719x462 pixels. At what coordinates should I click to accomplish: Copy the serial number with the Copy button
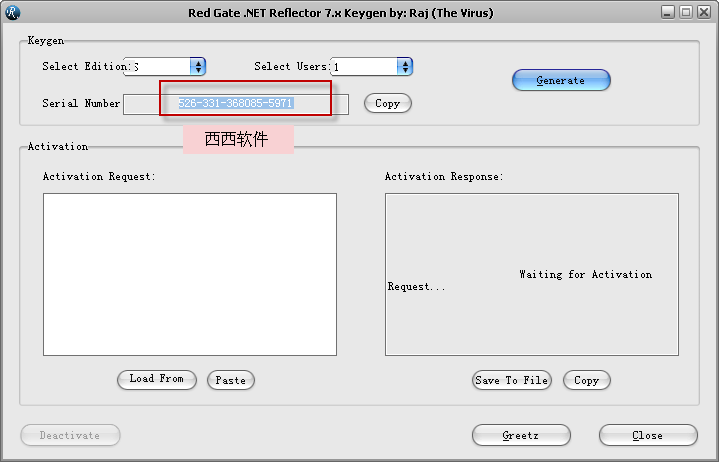pyautogui.click(x=387, y=104)
